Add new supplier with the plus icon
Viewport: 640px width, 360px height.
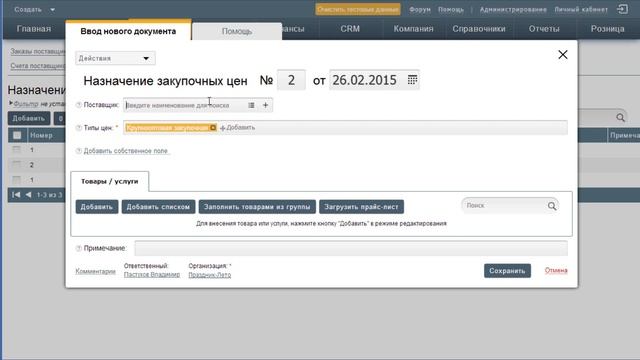266,105
